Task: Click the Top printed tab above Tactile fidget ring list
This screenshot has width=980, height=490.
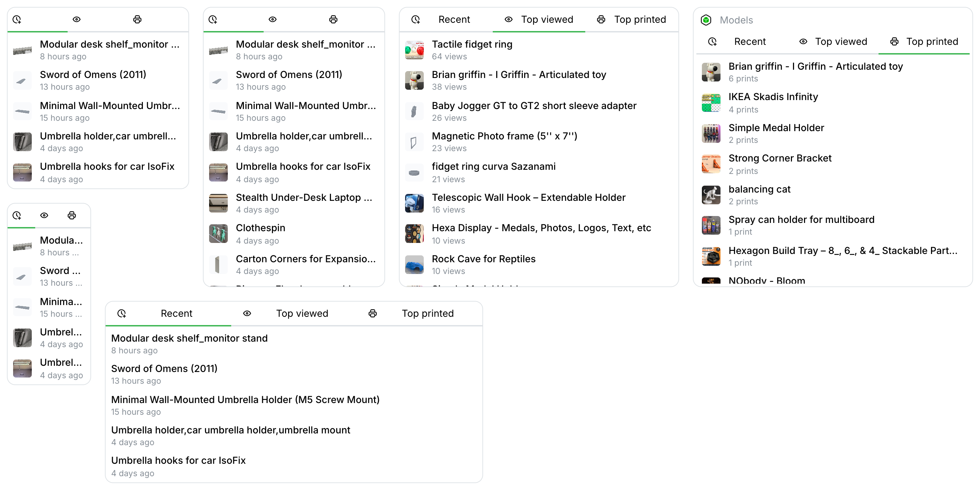Action: tap(632, 20)
